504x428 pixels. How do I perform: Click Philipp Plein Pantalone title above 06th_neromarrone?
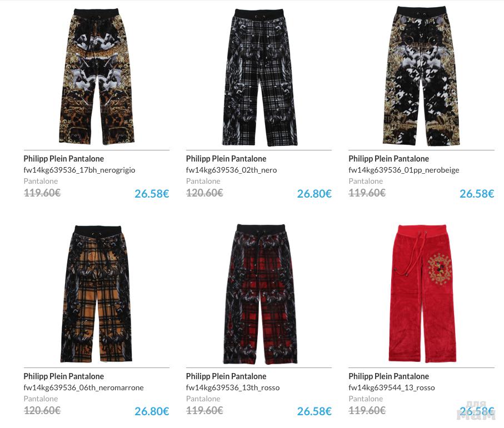pos(64,376)
